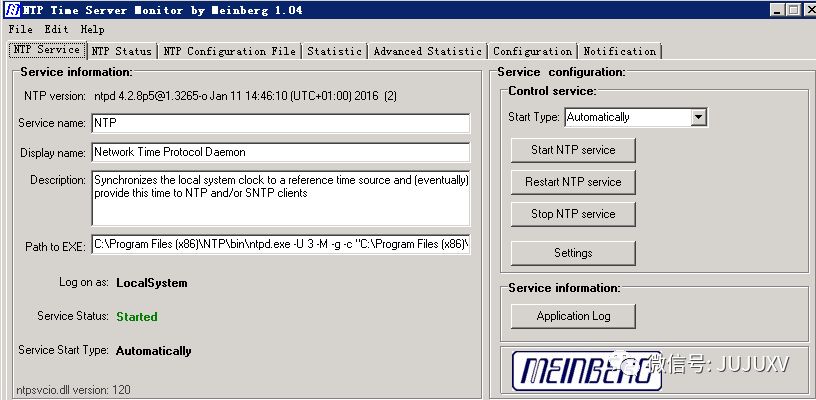This screenshot has width=816, height=400.
Task: Minimize the NTP Time Server Monitor window
Action: 777,10
